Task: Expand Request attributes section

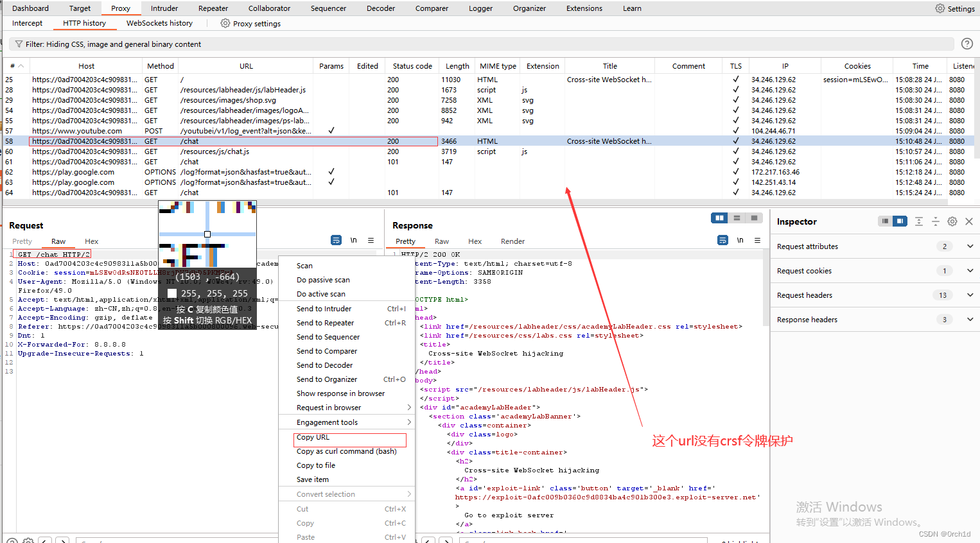Action: (970, 246)
